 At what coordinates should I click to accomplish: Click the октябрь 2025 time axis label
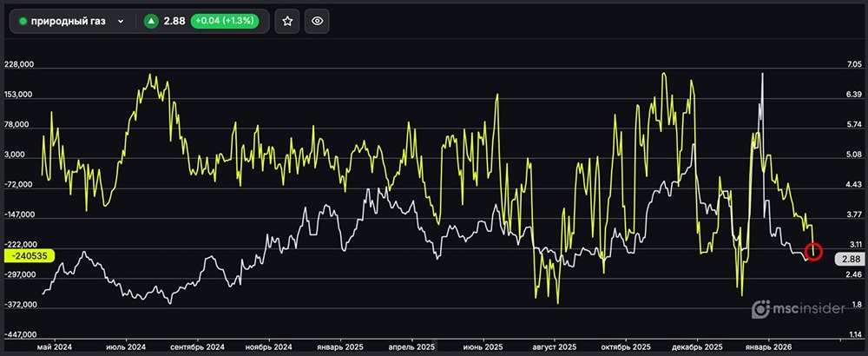pyautogui.click(x=626, y=347)
